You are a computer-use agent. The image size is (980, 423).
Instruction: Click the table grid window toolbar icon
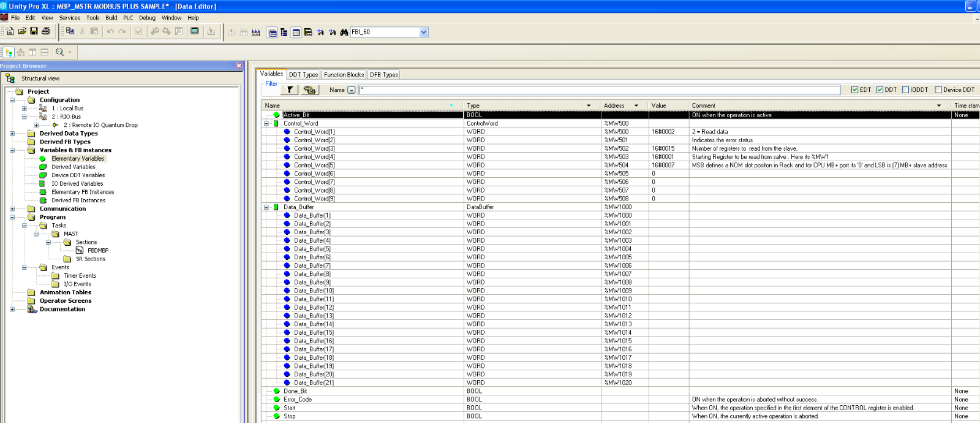coord(296,32)
